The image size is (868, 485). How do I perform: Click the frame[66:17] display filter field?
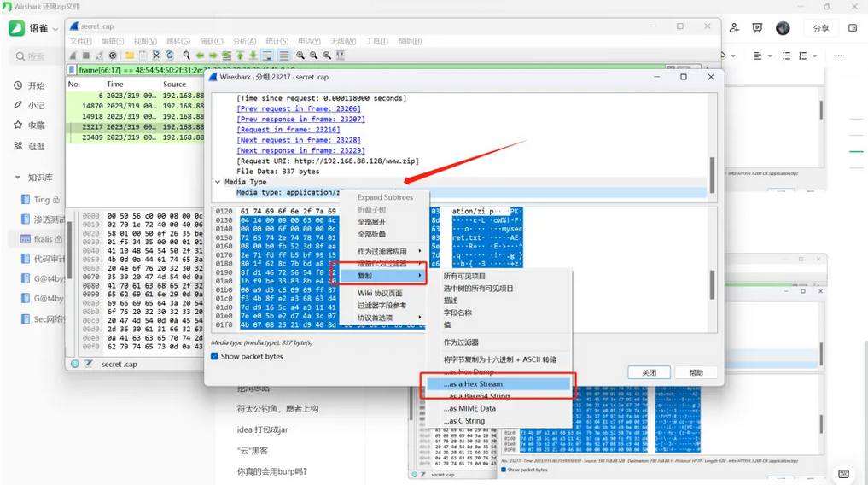pos(371,70)
